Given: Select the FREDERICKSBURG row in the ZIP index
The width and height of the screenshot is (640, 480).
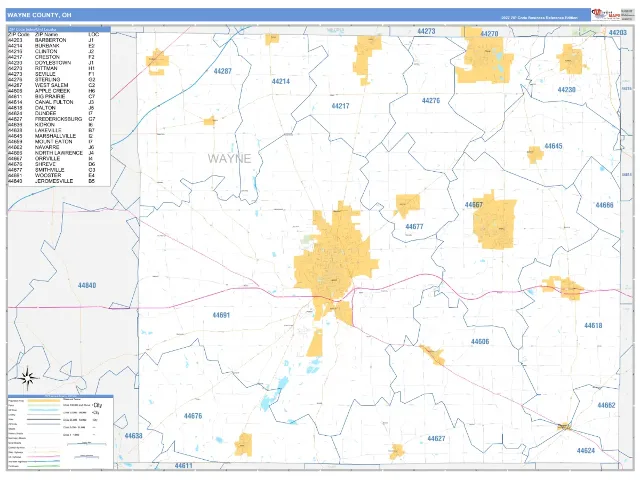Looking at the screenshot, I should pyautogui.click(x=51, y=119).
